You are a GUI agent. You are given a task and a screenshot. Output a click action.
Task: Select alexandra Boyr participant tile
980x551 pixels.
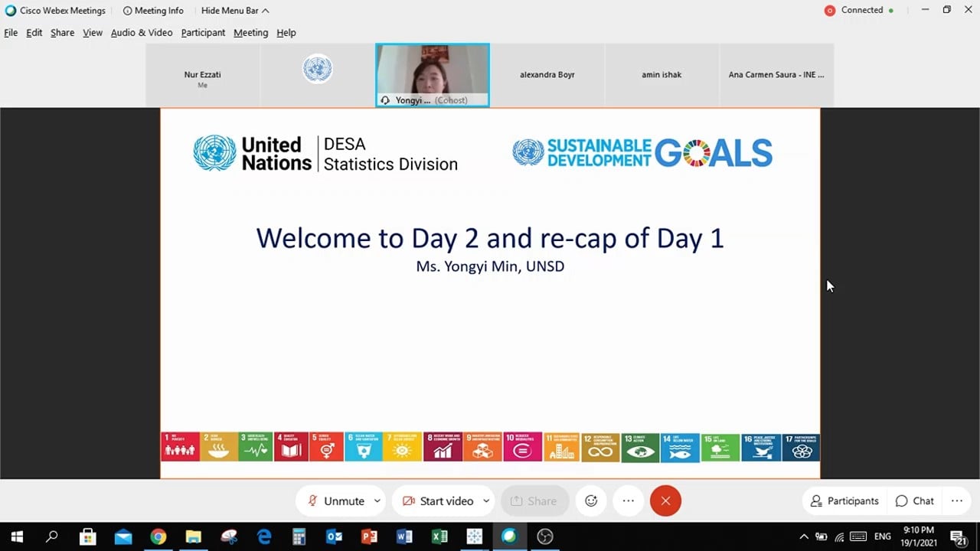click(x=547, y=75)
